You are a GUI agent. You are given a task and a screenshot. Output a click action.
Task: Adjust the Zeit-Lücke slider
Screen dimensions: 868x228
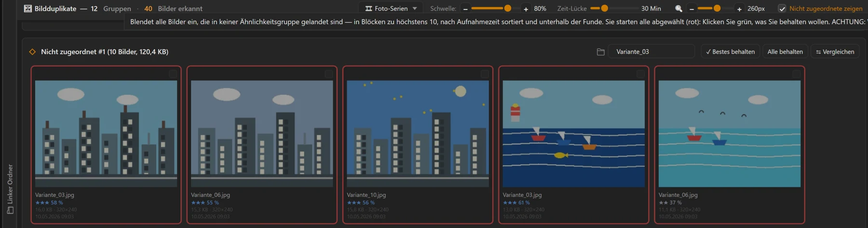click(614, 8)
